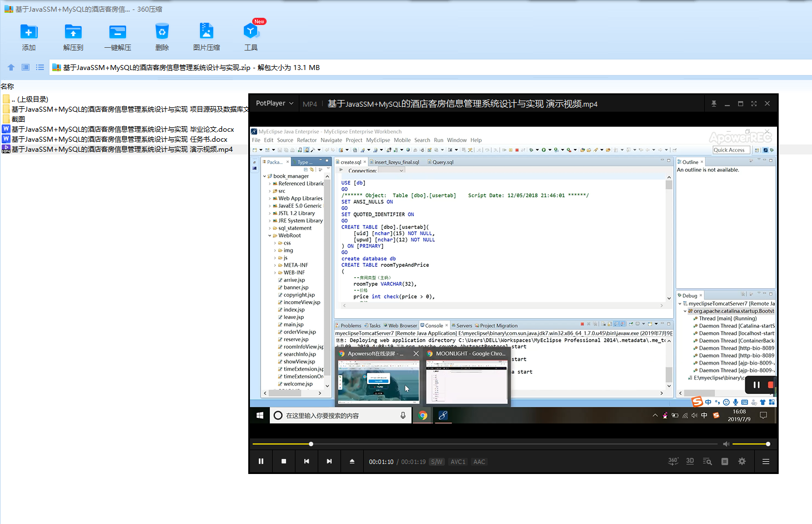The height and width of the screenshot is (524, 812).
Task: Open the Refactor menu in MyEclipse
Action: tap(307, 140)
